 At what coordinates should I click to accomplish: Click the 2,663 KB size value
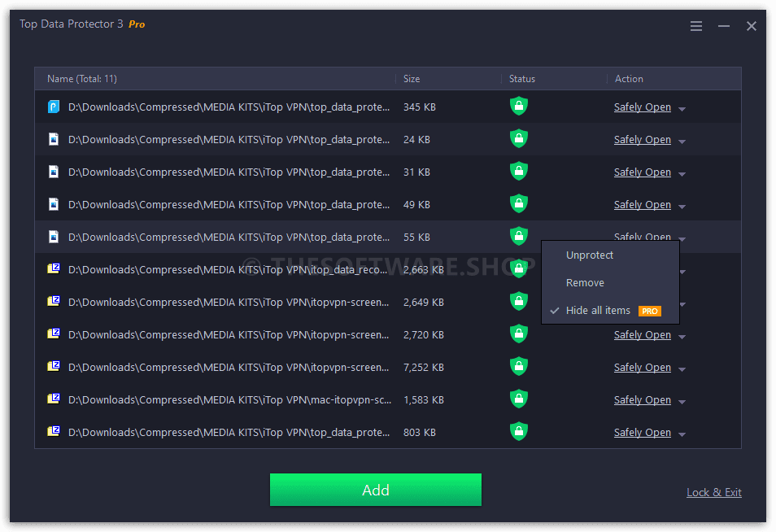(424, 270)
